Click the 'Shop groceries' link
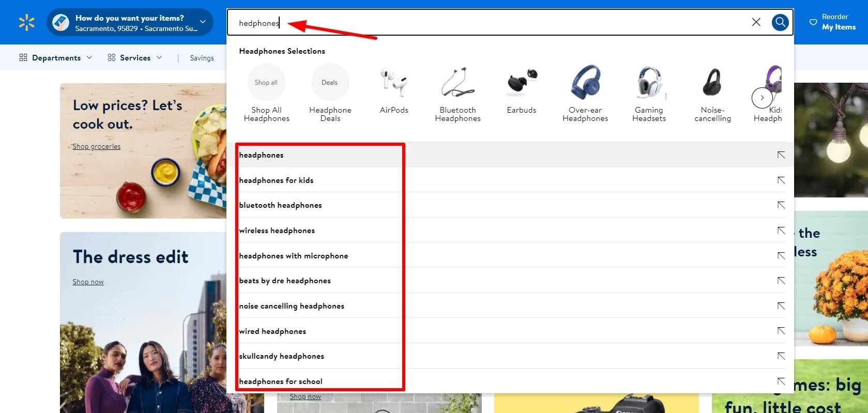 (x=96, y=147)
